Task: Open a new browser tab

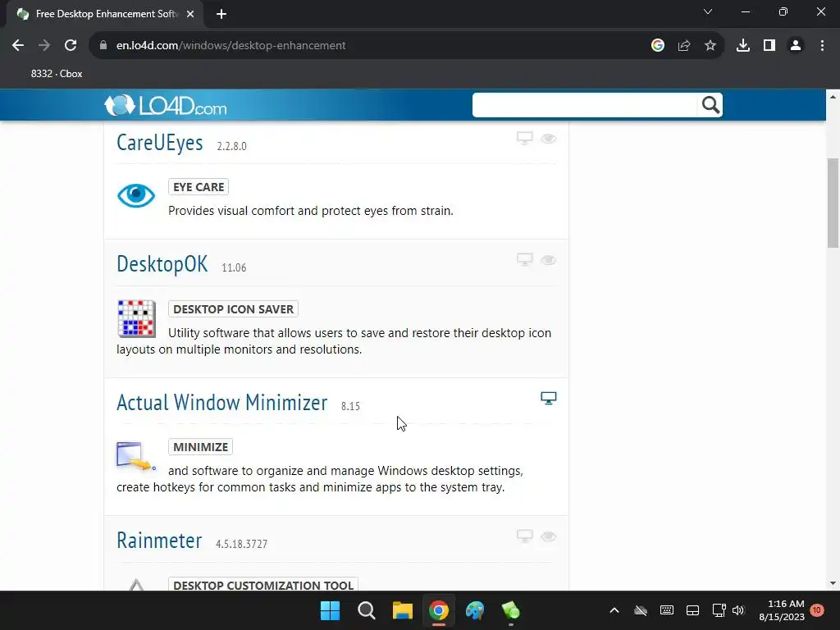Action: pos(221,14)
